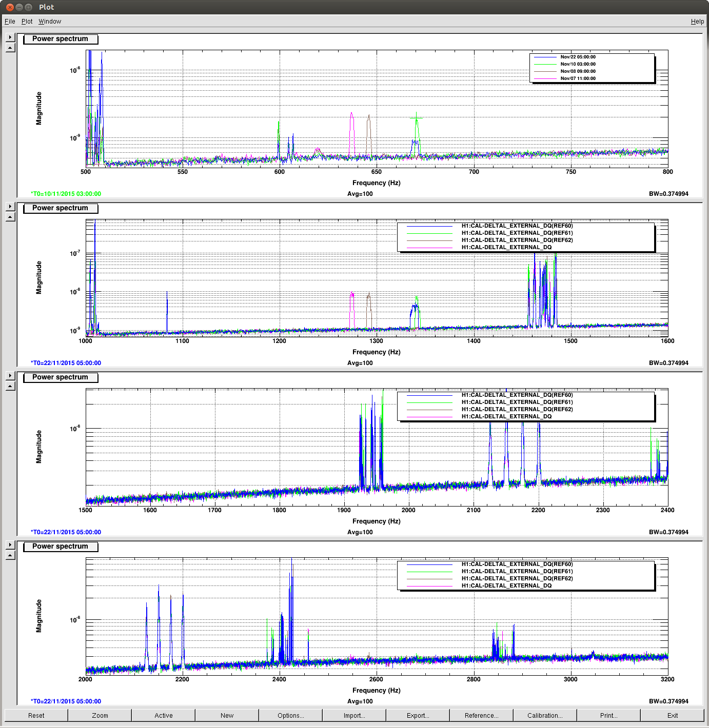Click the Nov/22 05:00:00 legend entry
The width and height of the screenshot is (709, 728).
578,57
